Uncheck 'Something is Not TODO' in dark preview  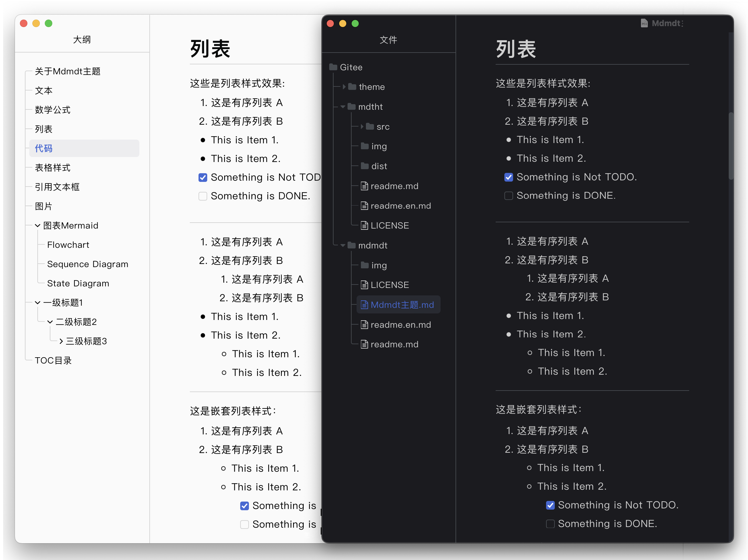[509, 177]
